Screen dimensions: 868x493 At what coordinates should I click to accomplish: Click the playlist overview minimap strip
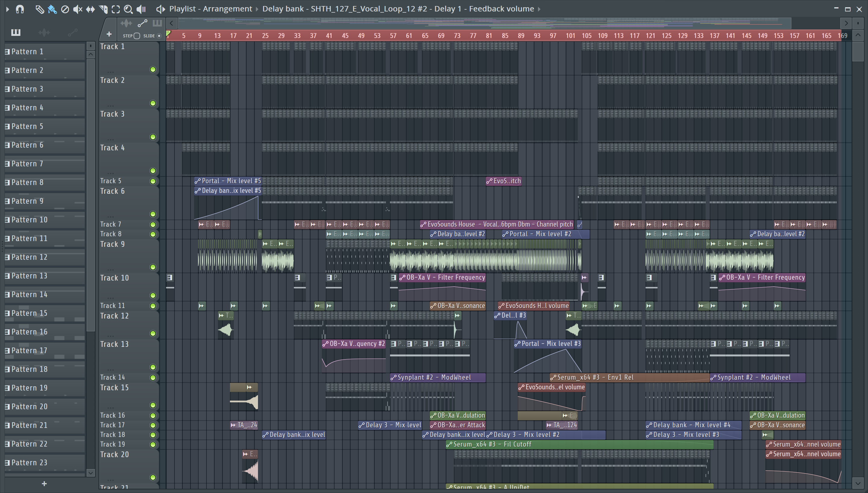pos(484,23)
